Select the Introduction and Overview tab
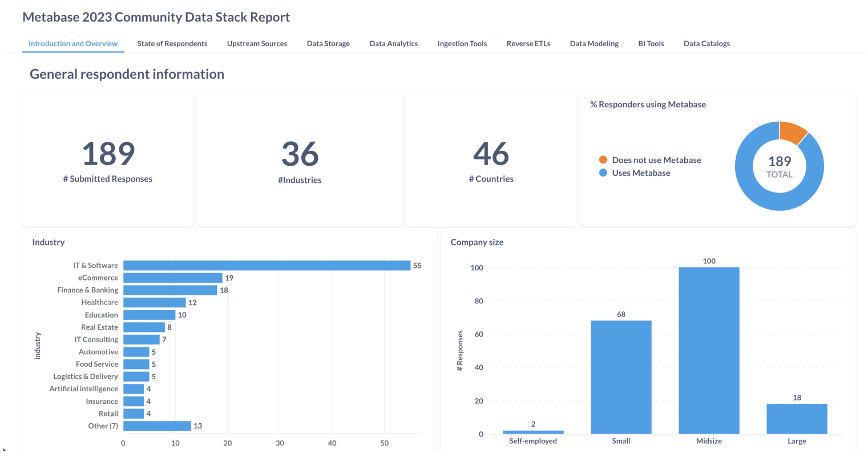 pyautogui.click(x=73, y=43)
